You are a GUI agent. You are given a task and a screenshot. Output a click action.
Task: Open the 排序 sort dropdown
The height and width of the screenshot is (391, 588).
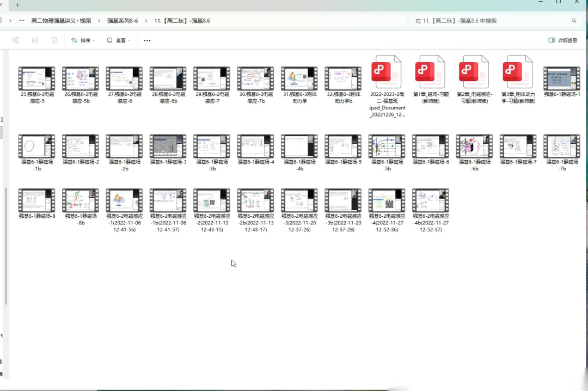tap(83, 40)
